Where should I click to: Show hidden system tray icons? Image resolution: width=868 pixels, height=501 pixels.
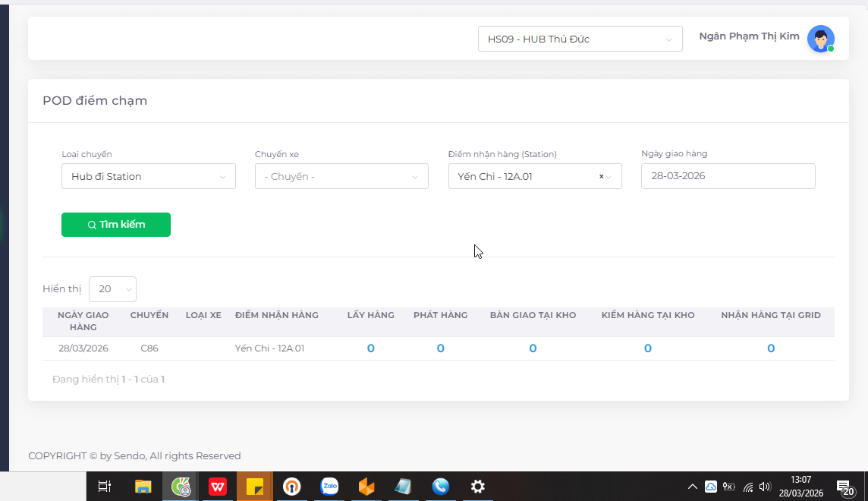(693, 487)
